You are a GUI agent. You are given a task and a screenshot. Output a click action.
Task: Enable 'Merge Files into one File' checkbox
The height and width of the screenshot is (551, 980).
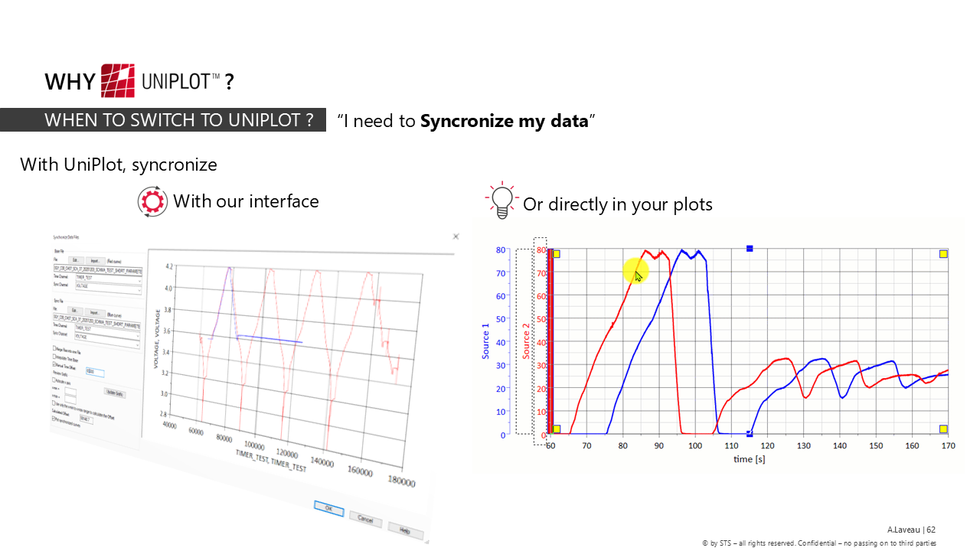[x=54, y=348]
